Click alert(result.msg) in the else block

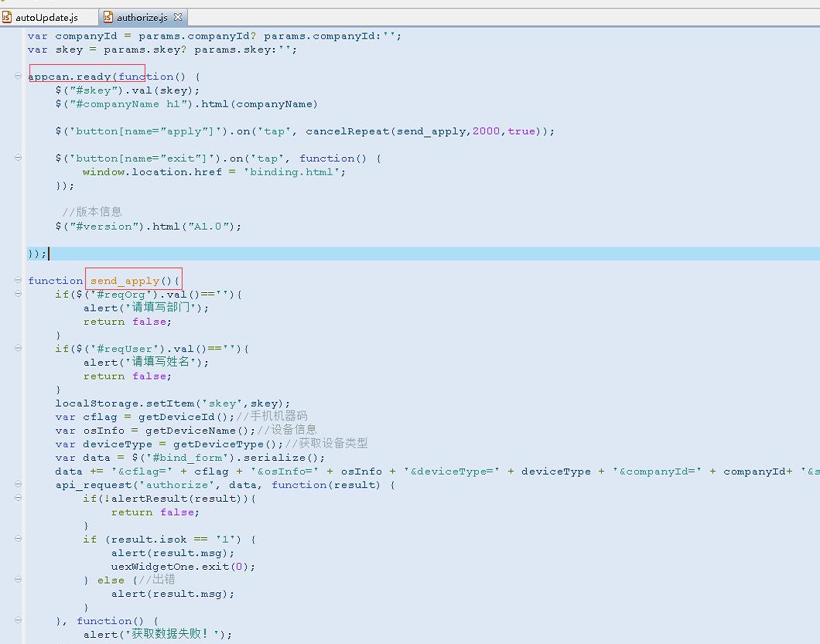[x=173, y=594]
